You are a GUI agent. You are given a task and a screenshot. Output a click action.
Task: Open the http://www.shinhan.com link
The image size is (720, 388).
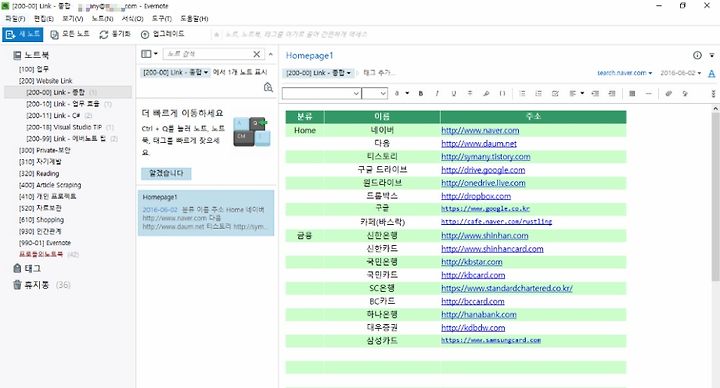(x=484, y=236)
